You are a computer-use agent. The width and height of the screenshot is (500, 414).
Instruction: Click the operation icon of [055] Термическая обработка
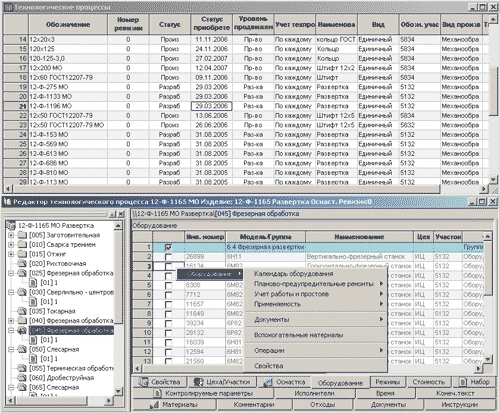[x=22, y=368]
